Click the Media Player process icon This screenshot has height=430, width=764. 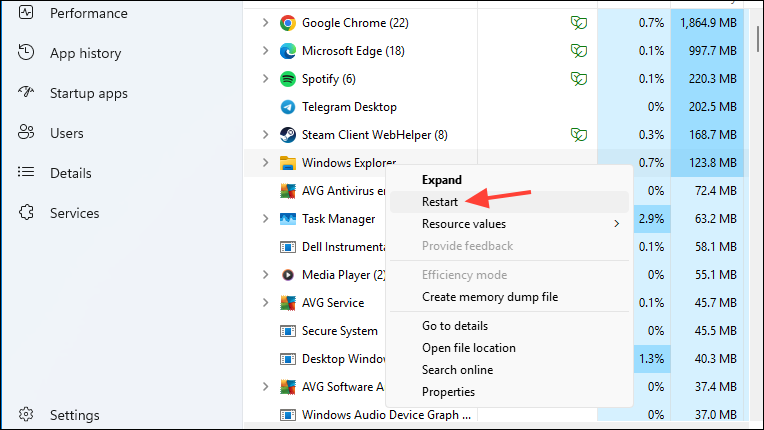287,275
